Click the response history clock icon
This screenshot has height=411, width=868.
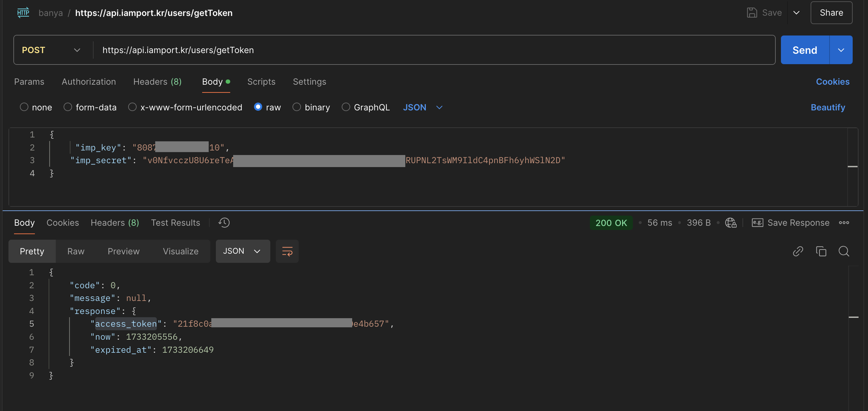(x=224, y=222)
